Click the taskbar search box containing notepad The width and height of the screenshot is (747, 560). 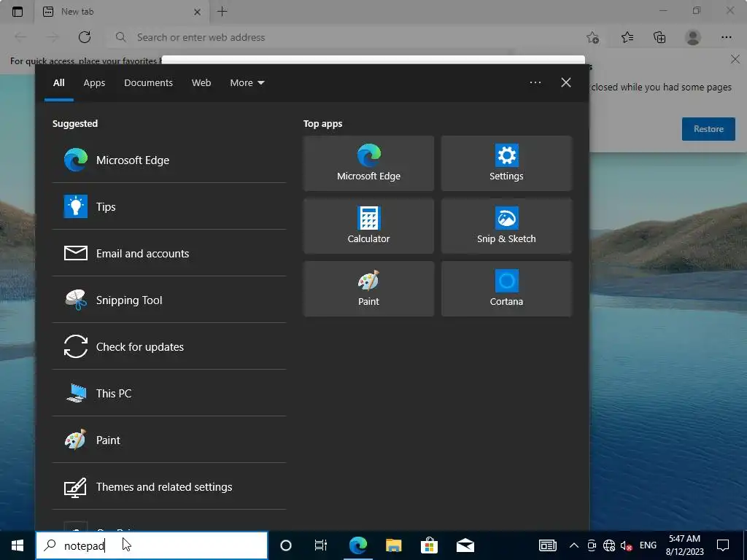click(x=152, y=545)
